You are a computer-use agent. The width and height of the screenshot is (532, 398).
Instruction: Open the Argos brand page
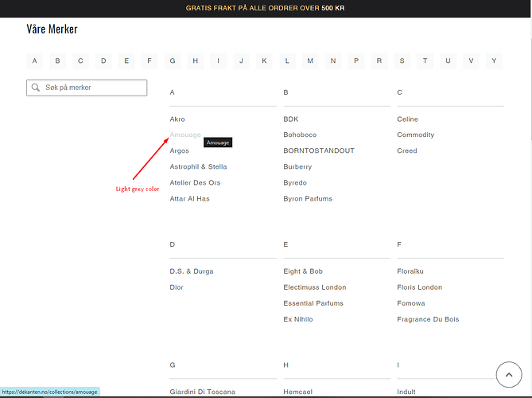click(179, 150)
